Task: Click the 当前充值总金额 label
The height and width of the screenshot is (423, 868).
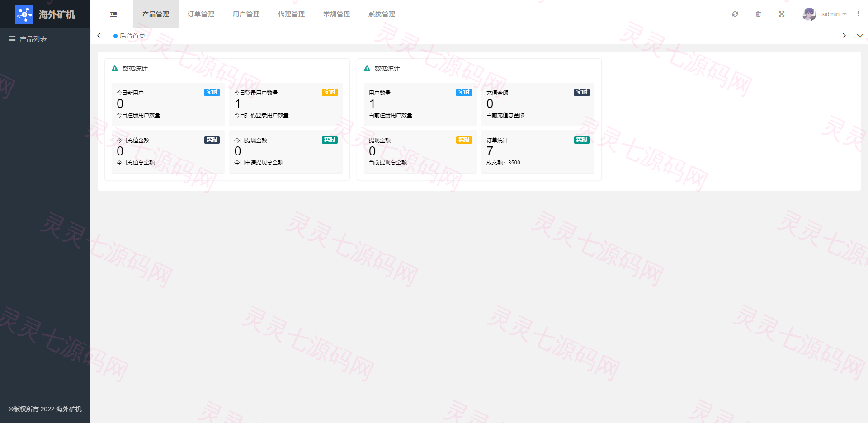Action: 505,115
